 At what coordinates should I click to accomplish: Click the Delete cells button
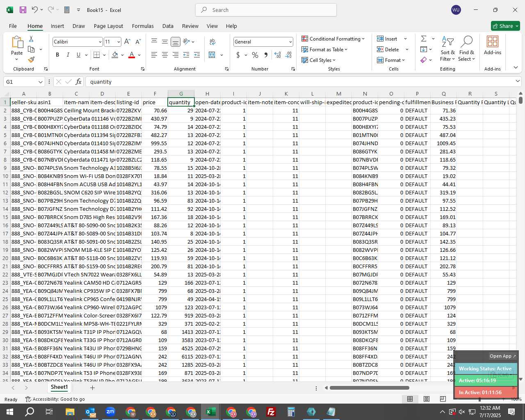pyautogui.click(x=388, y=49)
